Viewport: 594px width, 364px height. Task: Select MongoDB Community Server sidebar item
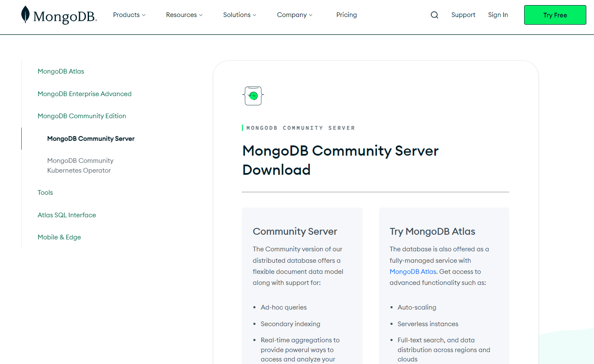point(91,139)
